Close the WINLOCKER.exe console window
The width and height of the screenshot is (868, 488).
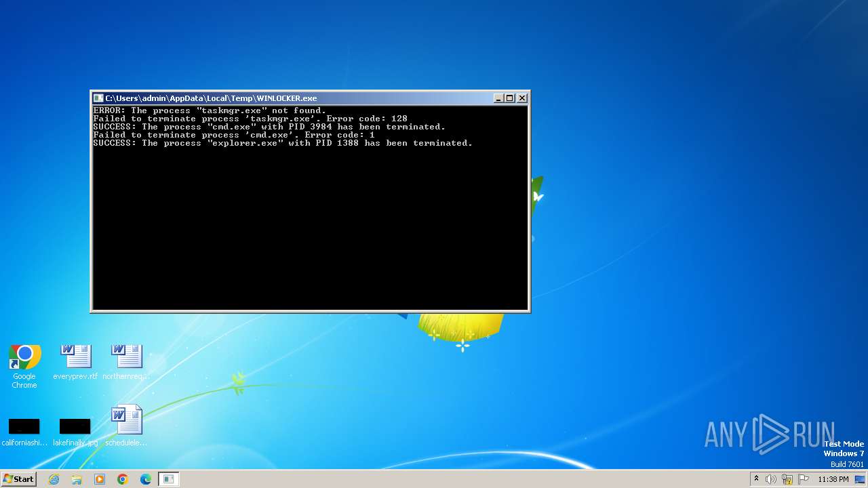tap(522, 98)
